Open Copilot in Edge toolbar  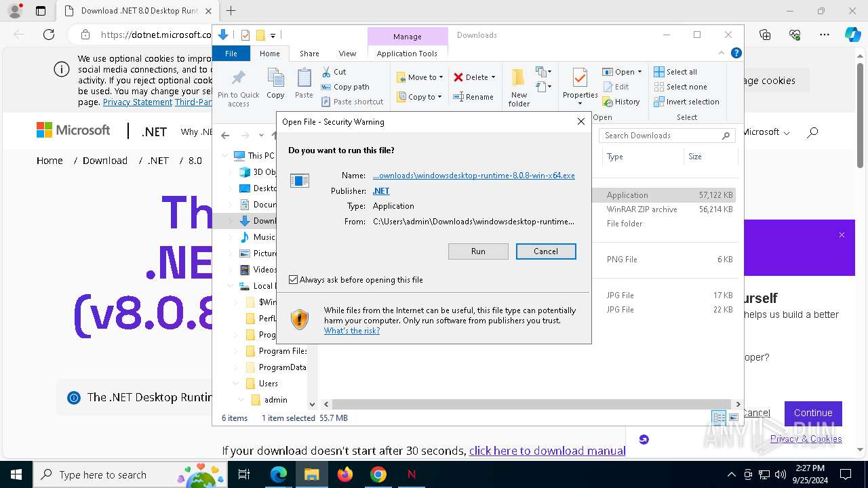pos(852,35)
